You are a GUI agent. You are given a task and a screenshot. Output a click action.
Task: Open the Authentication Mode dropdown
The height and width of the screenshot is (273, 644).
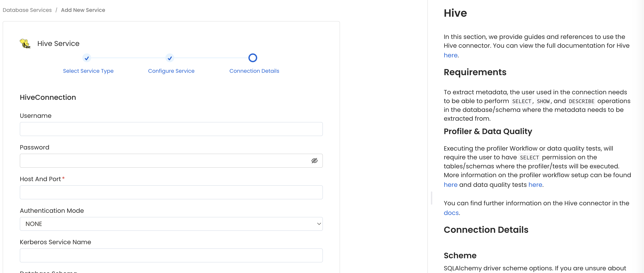pyautogui.click(x=171, y=224)
